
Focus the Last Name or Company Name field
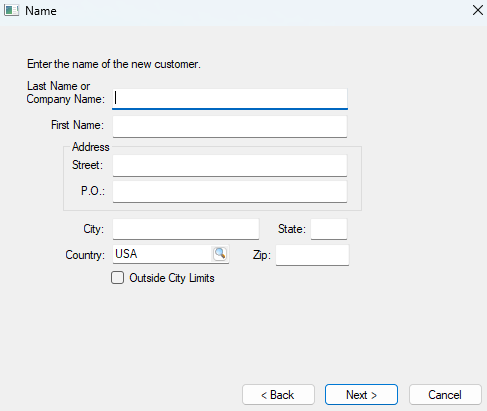[230, 99]
